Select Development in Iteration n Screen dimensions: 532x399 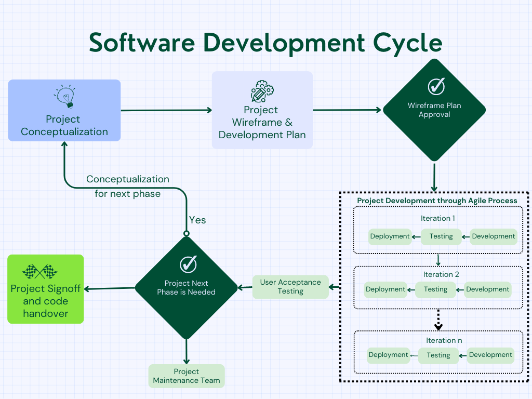(490, 355)
